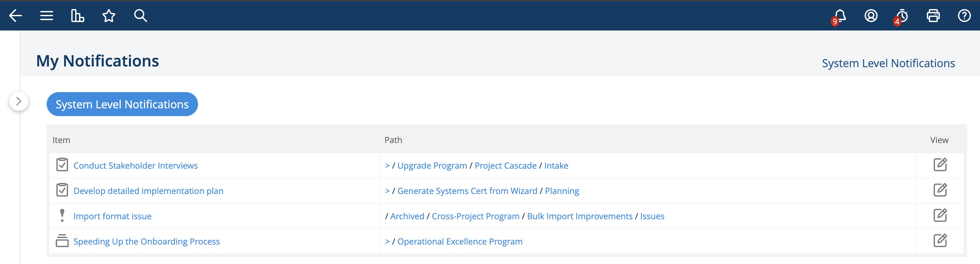Screen dimensions: 980x264
Task: Open the hamburger navigation menu
Action: [x=46, y=16]
